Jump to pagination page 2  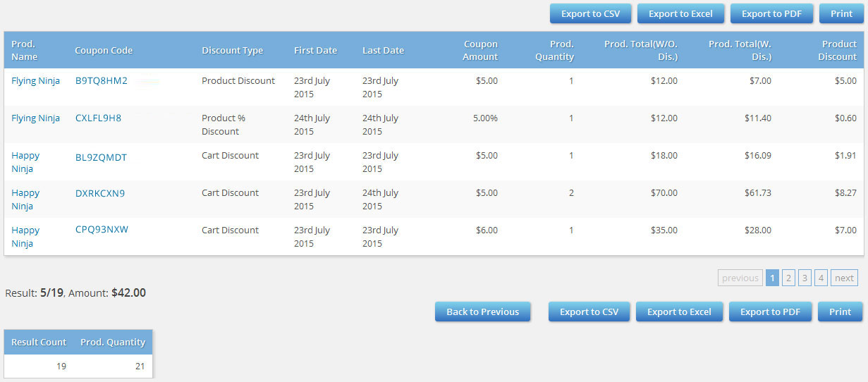(x=788, y=278)
